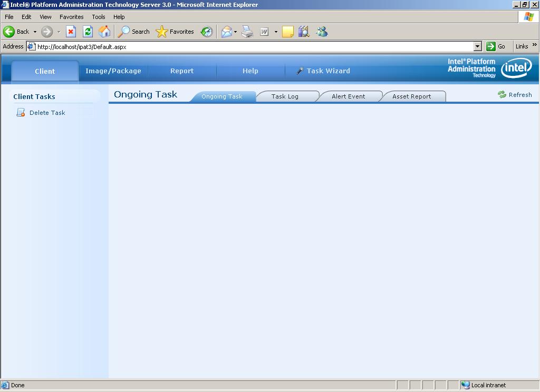Click the Links toolbar label
540x392 pixels.
pyautogui.click(x=522, y=46)
